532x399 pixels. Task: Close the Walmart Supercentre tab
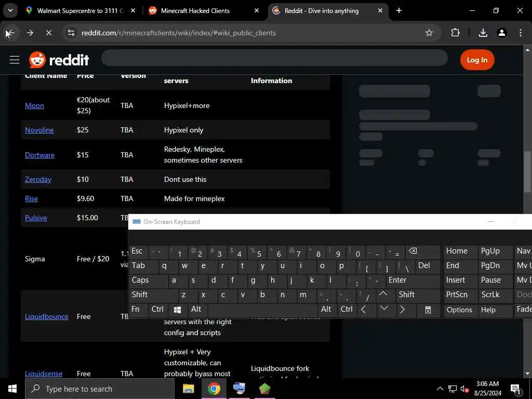(133, 10)
